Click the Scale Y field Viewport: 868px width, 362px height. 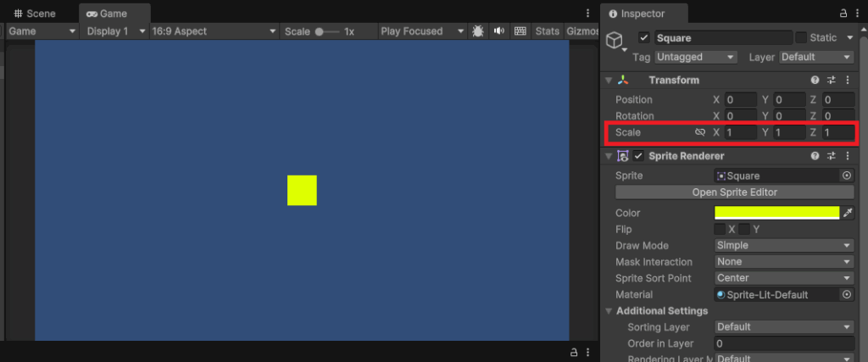789,133
